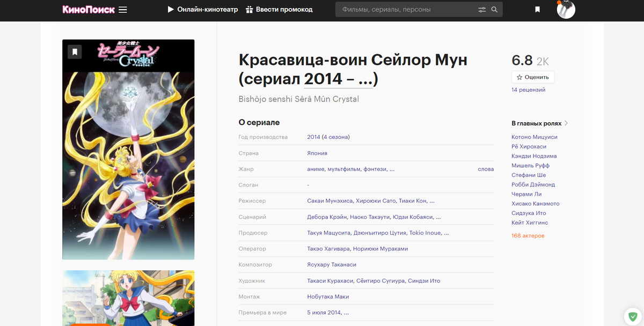Bookmark the series via the poster bookmark icon
Image resolution: width=644 pixels, height=326 pixels.
[x=75, y=51]
